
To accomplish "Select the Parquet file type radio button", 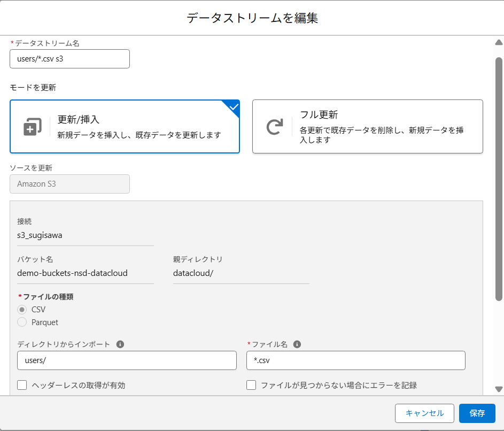I will 22,322.
